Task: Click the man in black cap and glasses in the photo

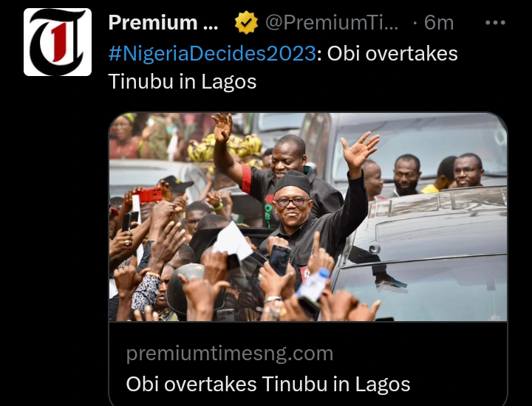Action: [x=293, y=203]
